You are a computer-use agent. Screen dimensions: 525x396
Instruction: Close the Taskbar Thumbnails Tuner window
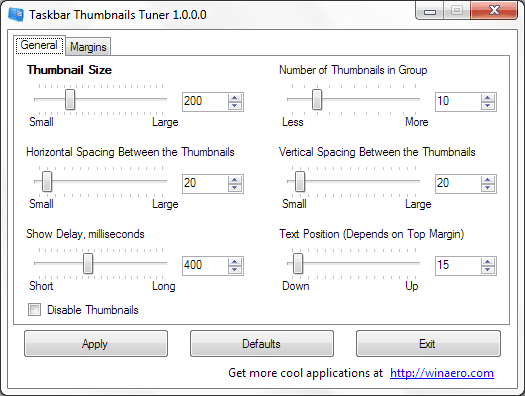tap(494, 11)
